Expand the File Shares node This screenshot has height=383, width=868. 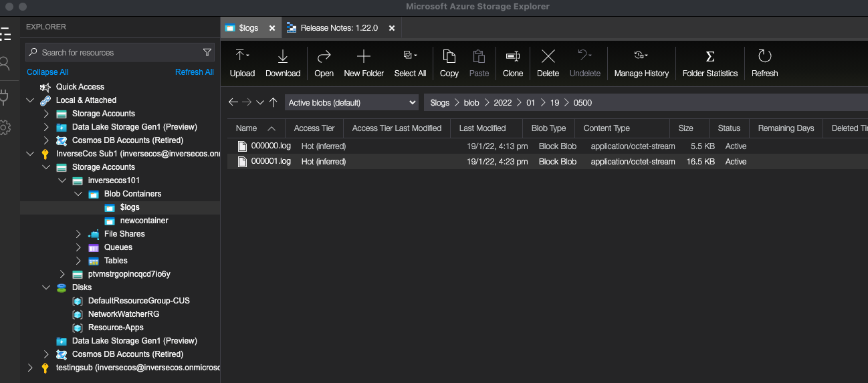point(78,234)
